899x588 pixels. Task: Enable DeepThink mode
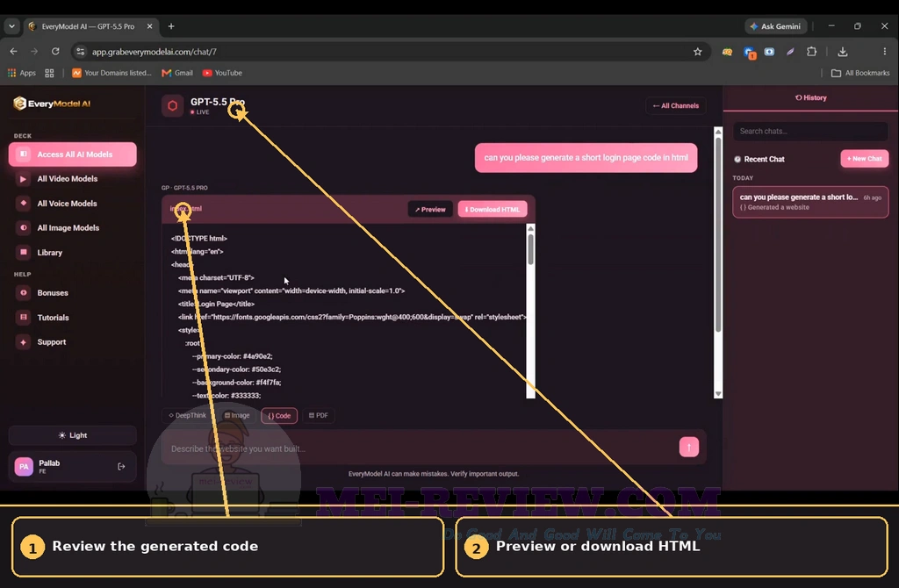coord(188,415)
